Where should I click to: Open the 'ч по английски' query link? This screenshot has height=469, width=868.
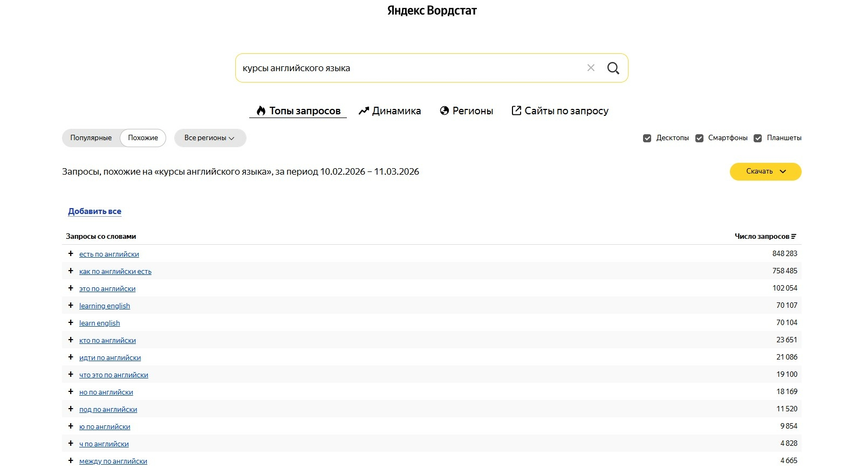tap(104, 444)
